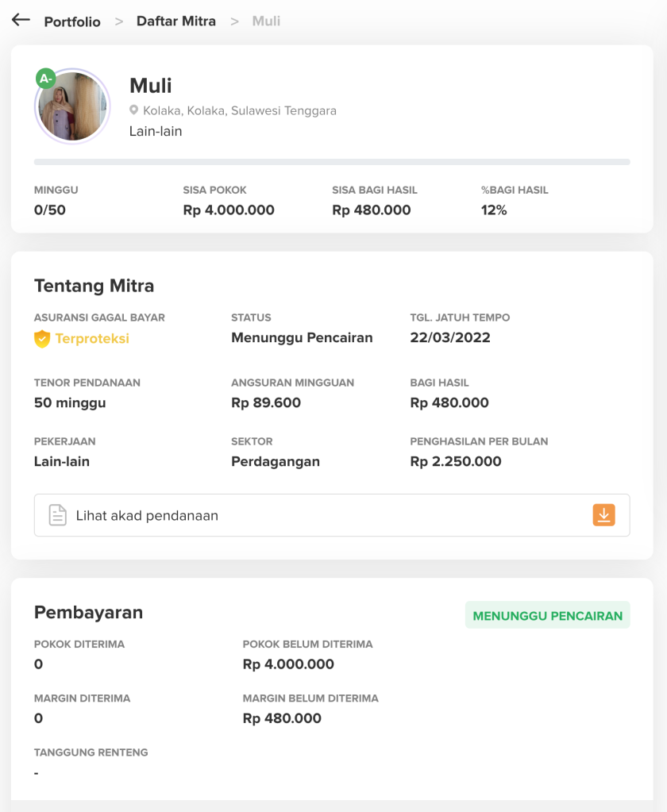Click the Tentang Mitra section heading
The height and width of the screenshot is (812, 667).
(x=94, y=286)
